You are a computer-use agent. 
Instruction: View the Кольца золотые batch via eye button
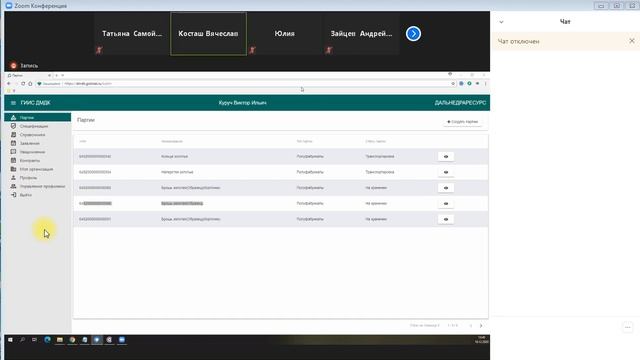(x=446, y=156)
